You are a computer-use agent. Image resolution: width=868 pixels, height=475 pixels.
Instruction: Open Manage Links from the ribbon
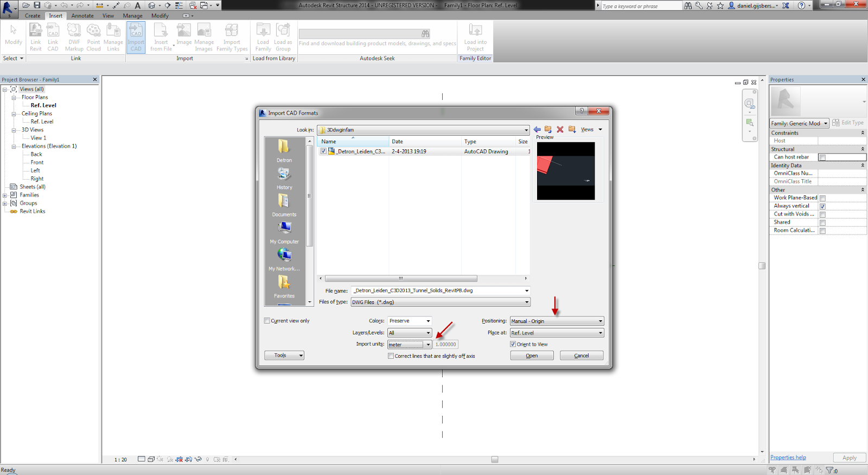click(113, 37)
